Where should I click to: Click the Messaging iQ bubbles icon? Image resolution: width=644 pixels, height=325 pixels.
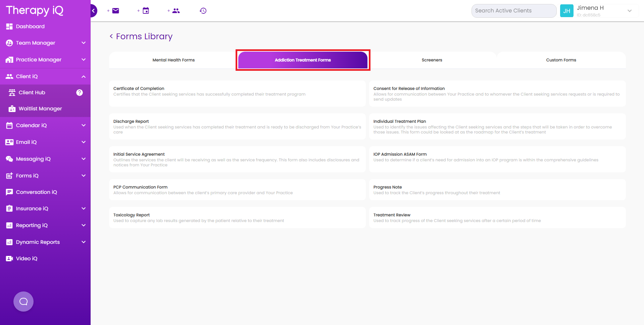point(9,159)
